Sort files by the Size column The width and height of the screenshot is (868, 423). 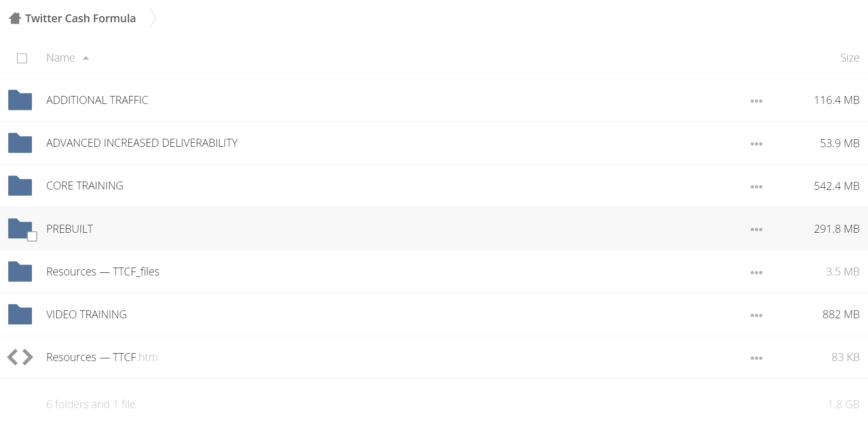pos(850,58)
